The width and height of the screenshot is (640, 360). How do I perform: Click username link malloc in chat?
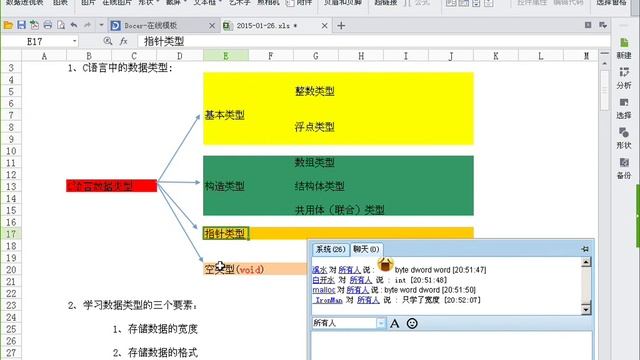324,290
